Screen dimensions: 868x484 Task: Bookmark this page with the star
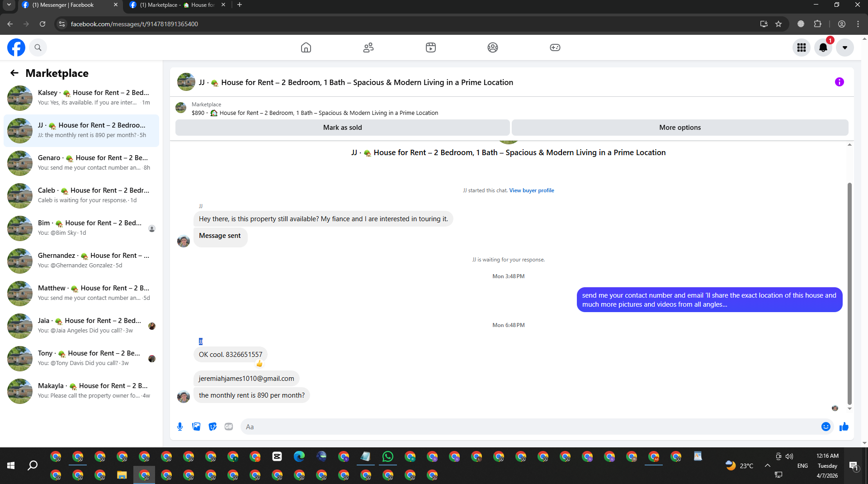[x=778, y=24]
